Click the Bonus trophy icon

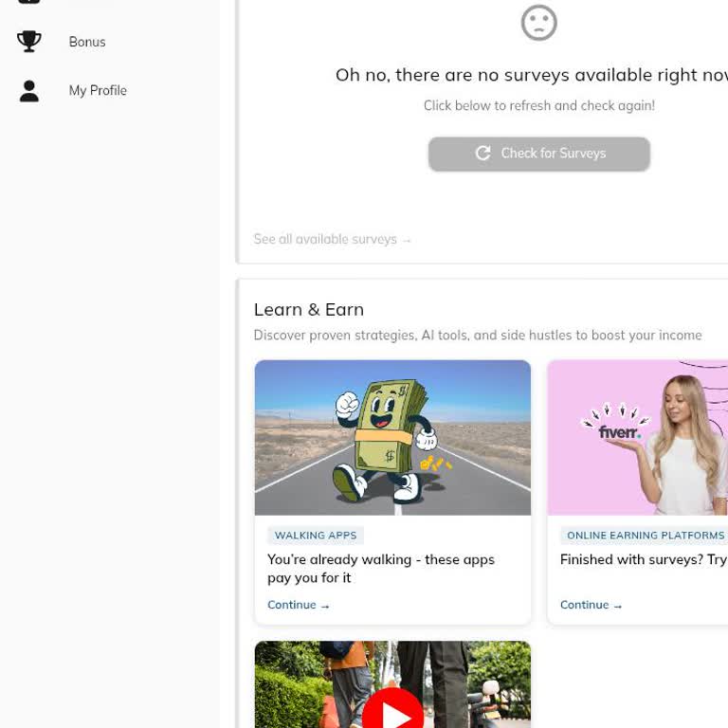[28, 42]
